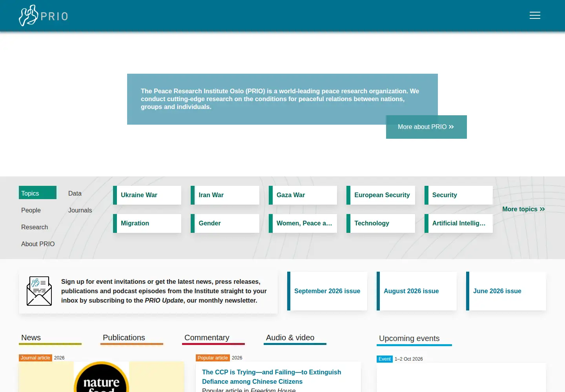Open the hamburger menu

point(535,15)
